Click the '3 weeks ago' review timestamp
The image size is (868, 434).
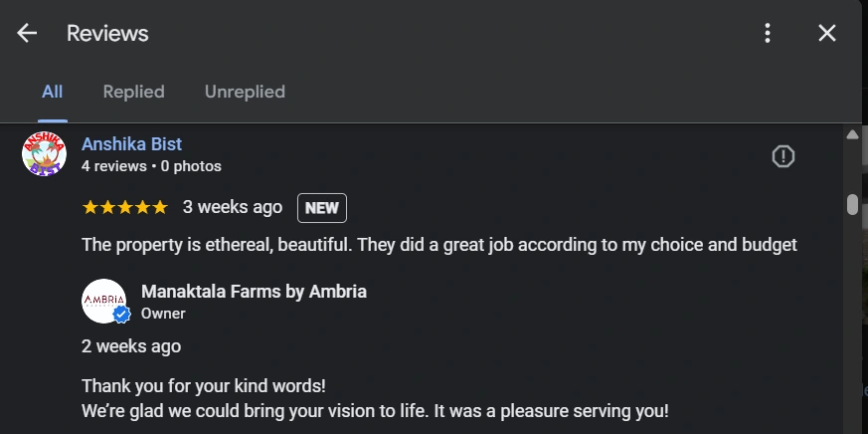coord(233,207)
